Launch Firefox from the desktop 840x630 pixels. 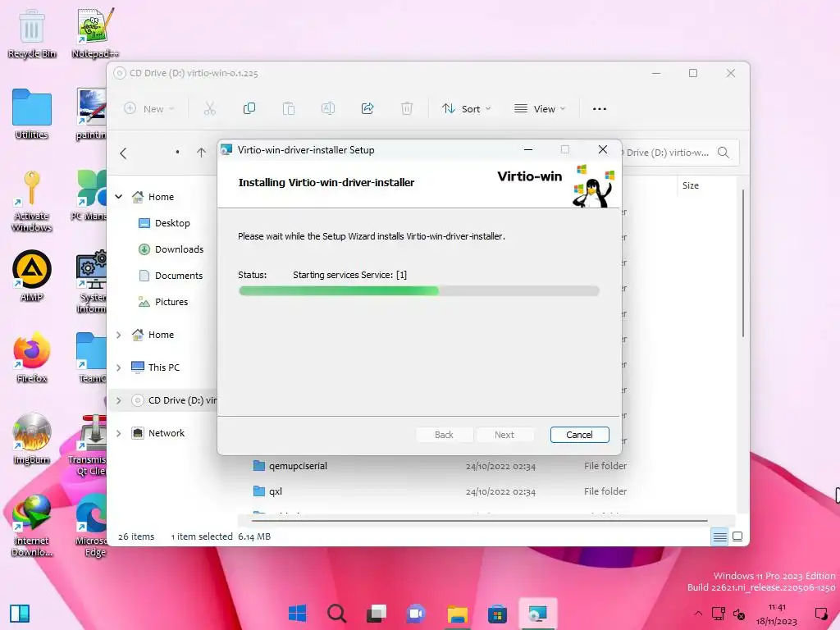pyautogui.click(x=32, y=358)
